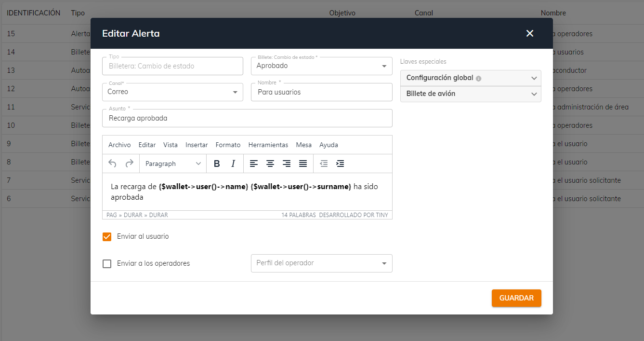Click the disabled Tipo field
Image resolution: width=644 pixels, height=341 pixels.
172,66
